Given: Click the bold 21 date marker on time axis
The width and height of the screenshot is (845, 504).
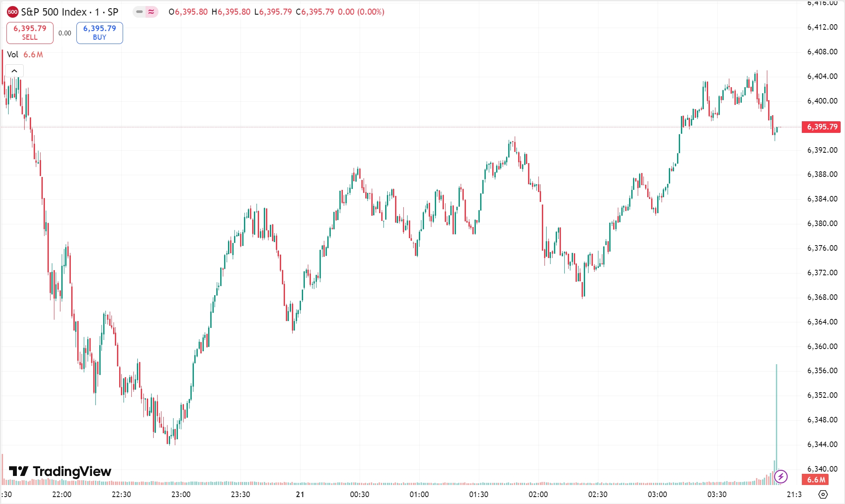Looking at the screenshot, I should pos(300,495).
